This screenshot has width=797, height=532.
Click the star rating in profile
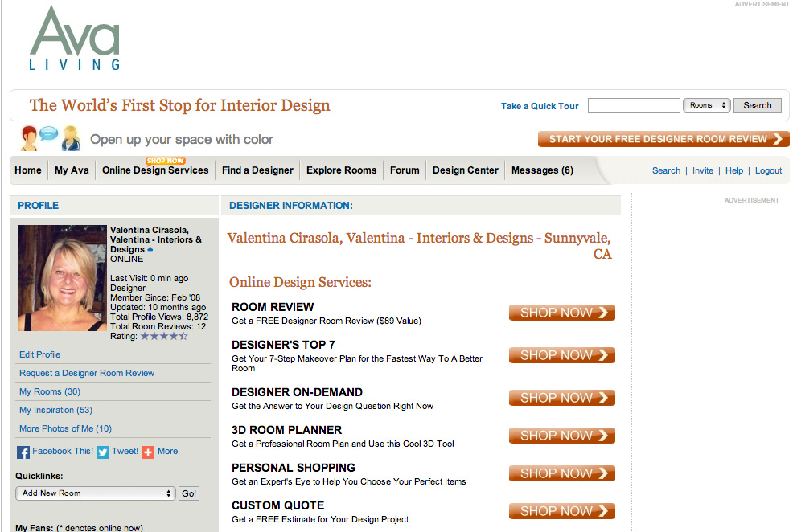point(164,337)
